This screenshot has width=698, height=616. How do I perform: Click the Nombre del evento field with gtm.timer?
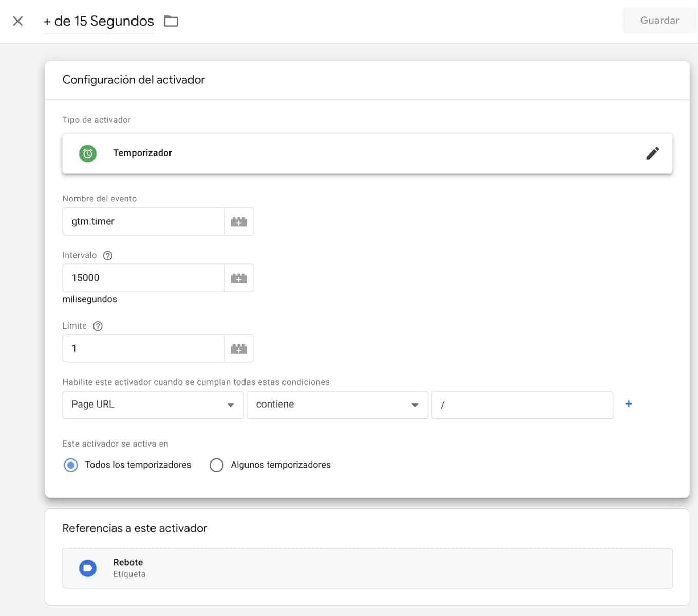click(x=143, y=221)
